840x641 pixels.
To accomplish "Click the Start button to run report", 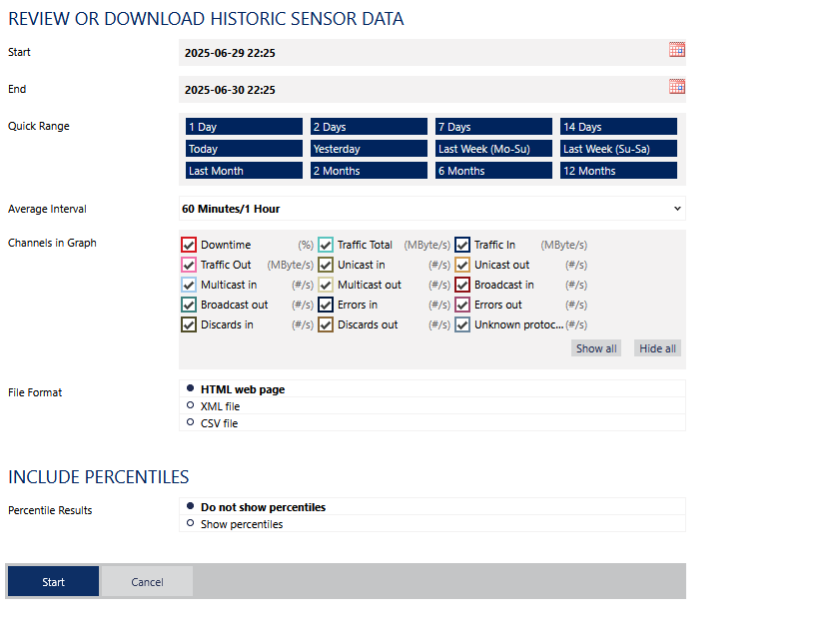I will pos(53,581).
